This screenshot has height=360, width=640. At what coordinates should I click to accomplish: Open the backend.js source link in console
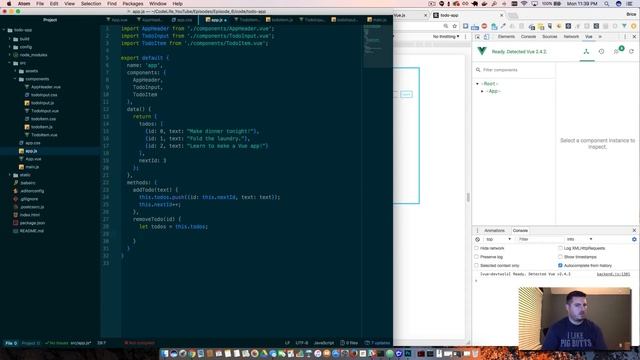613,274
